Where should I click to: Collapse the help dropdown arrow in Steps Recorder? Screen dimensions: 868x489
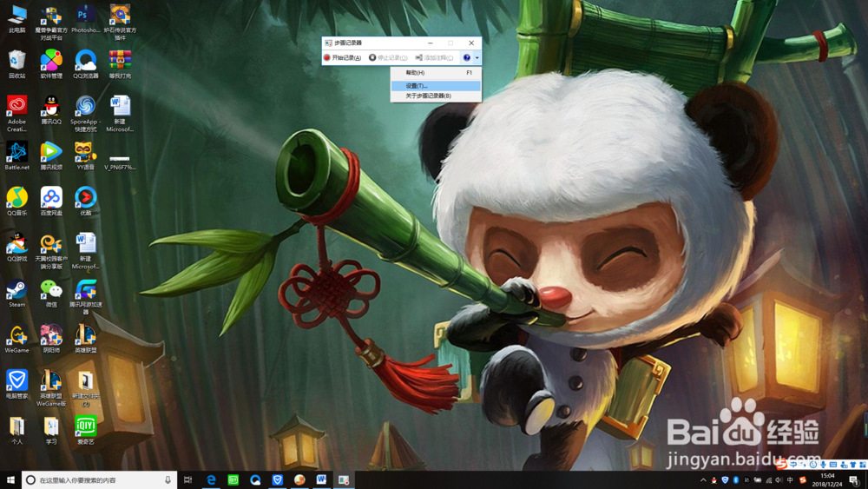(x=477, y=57)
